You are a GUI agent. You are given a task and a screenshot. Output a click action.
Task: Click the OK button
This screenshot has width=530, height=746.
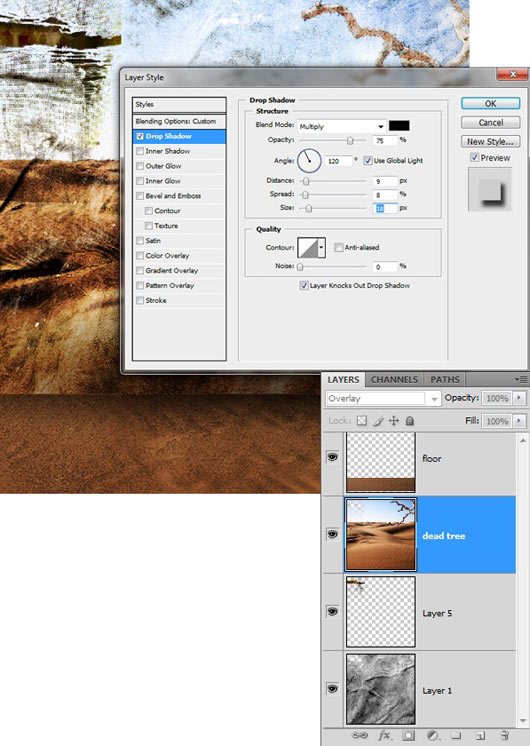click(491, 103)
